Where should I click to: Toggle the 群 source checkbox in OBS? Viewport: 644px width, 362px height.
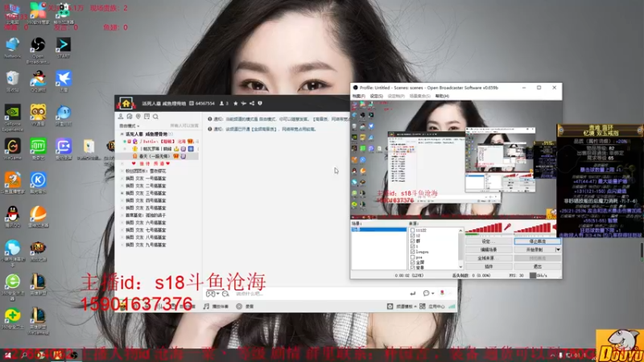[x=412, y=241]
